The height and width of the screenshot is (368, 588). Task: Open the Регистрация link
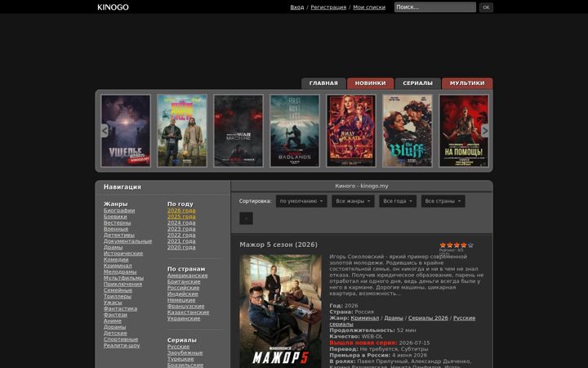(328, 7)
